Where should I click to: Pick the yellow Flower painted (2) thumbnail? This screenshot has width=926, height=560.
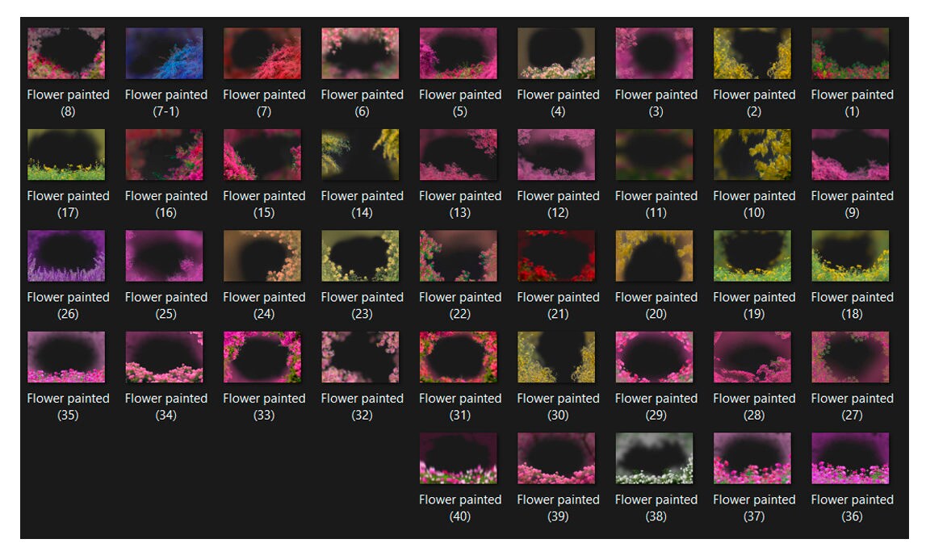pos(752,53)
